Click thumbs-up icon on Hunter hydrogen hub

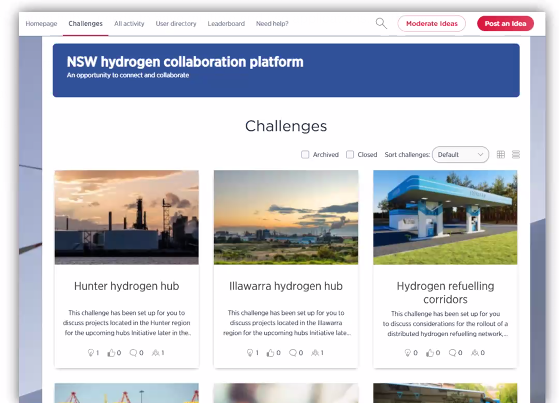(111, 353)
